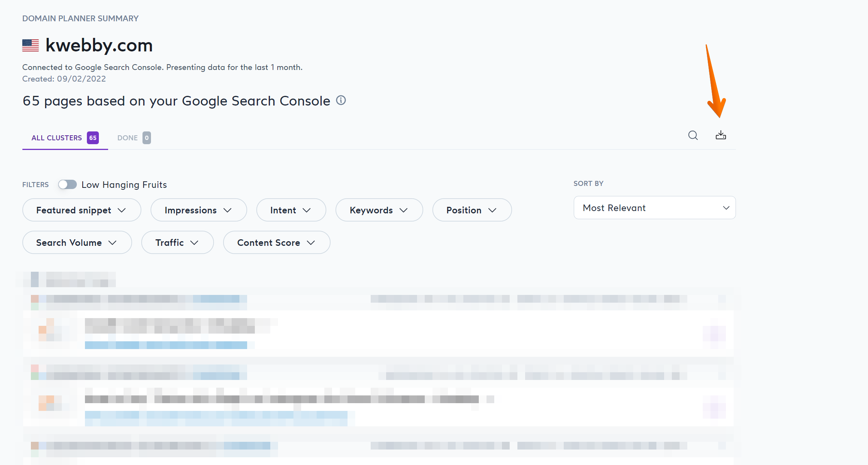Viewport: 868px width, 465px height.
Task: Switch to the All Clusters tab
Action: 65,138
